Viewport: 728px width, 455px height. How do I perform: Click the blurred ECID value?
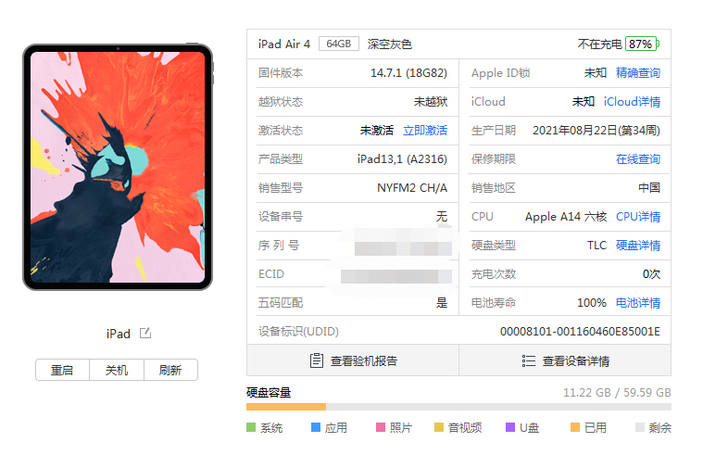point(396,277)
